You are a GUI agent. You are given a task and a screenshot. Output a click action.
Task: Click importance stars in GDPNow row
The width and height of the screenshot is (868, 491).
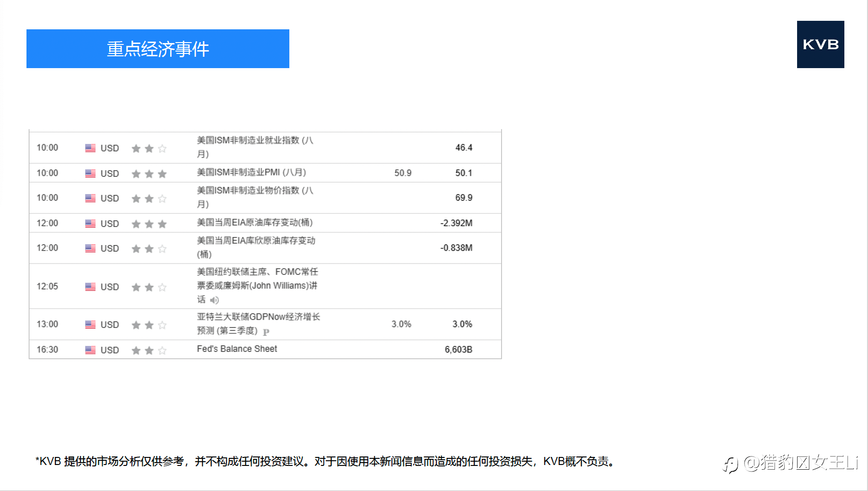[149, 325]
